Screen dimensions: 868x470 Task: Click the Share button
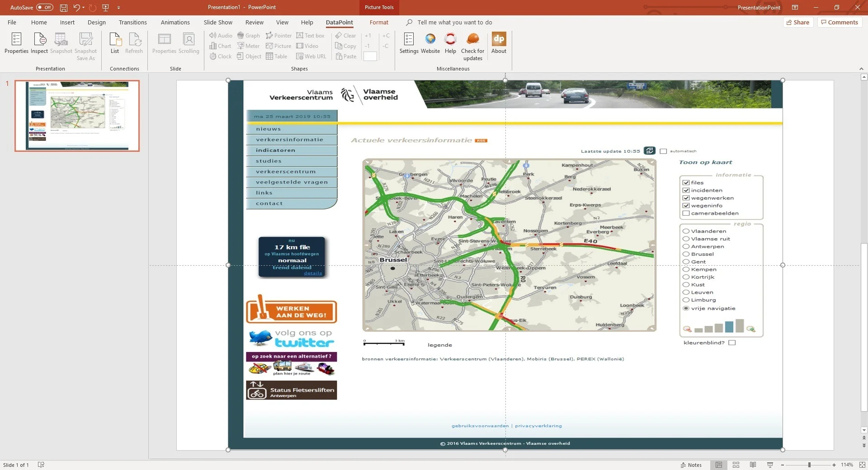pos(798,23)
